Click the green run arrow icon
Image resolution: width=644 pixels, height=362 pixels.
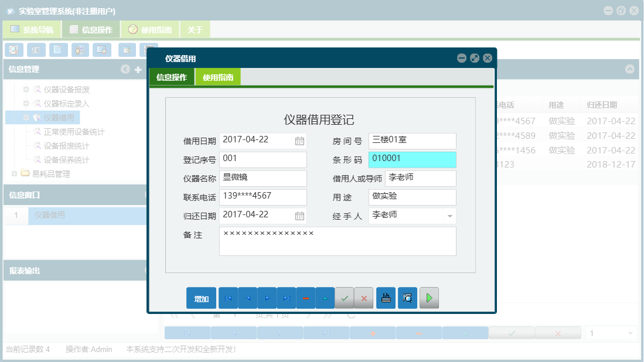[x=428, y=298]
